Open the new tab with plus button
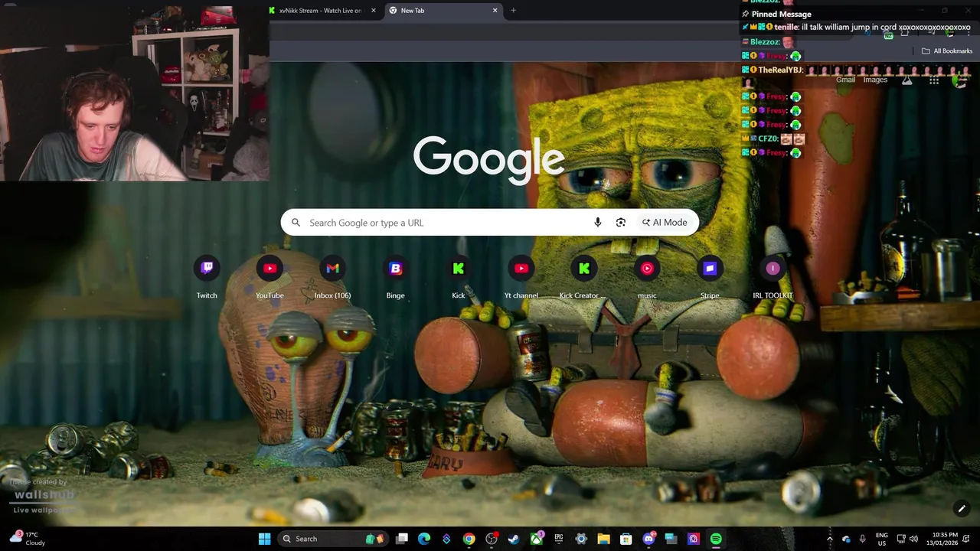This screenshot has height=551, width=980. 513,11
